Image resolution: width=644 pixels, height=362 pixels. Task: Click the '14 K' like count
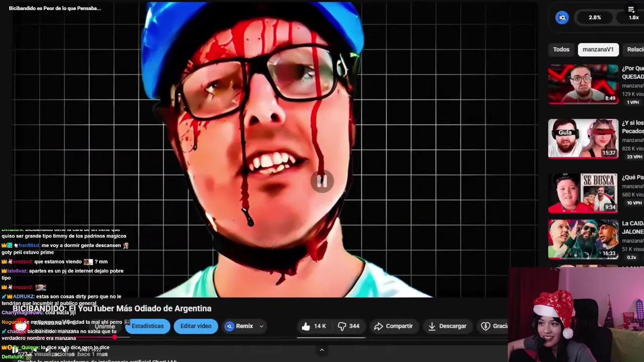[x=320, y=326]
